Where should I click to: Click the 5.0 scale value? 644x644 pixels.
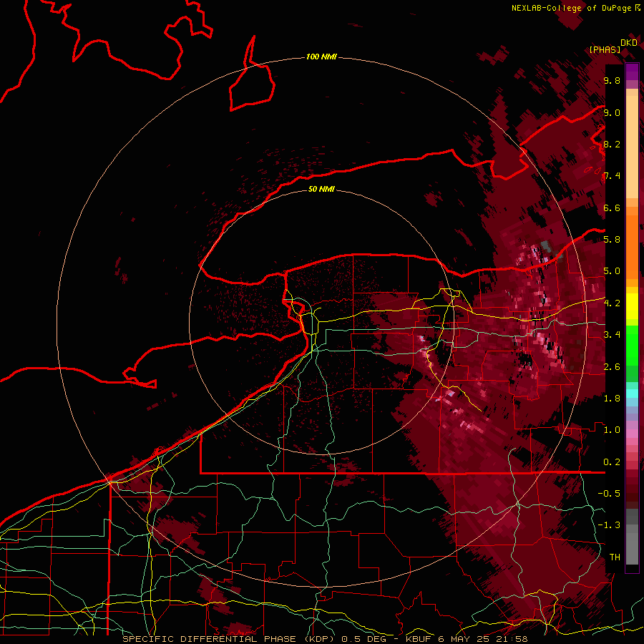[612, 271]
